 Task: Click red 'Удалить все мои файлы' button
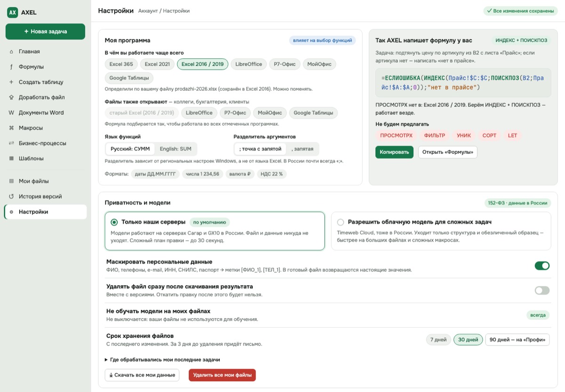coord(222,375)
